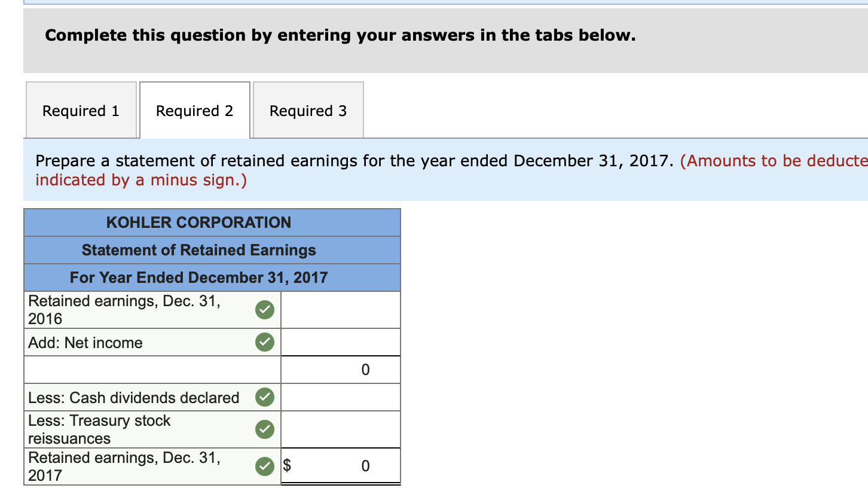
Task: Click the subtotal cell showing 0
Action: pos(340,369)
